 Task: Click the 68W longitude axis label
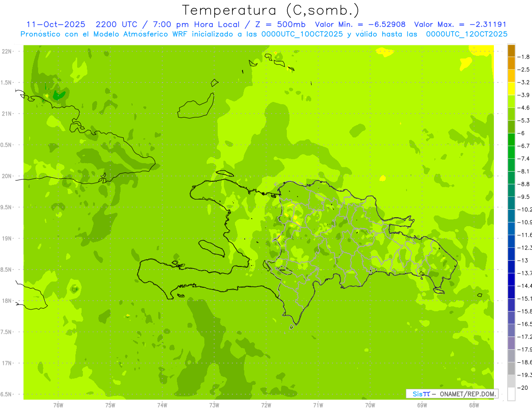tap(474, 405)
